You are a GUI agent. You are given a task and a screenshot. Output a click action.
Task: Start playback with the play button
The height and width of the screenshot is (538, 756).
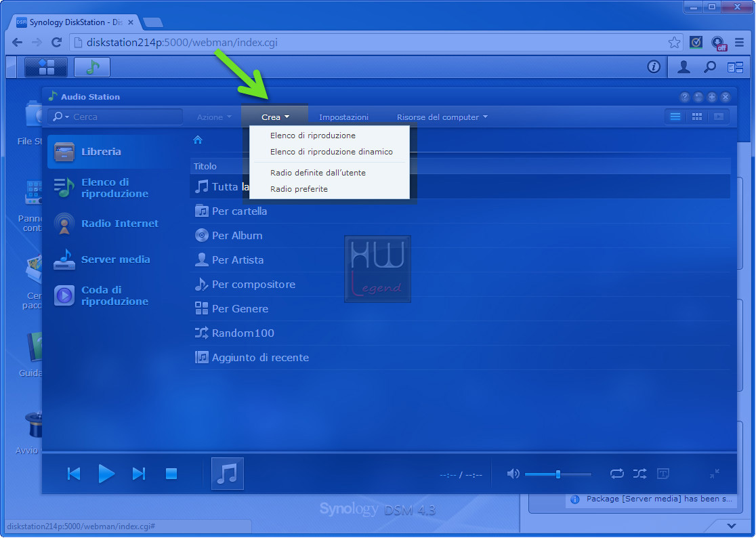[106, 474]
